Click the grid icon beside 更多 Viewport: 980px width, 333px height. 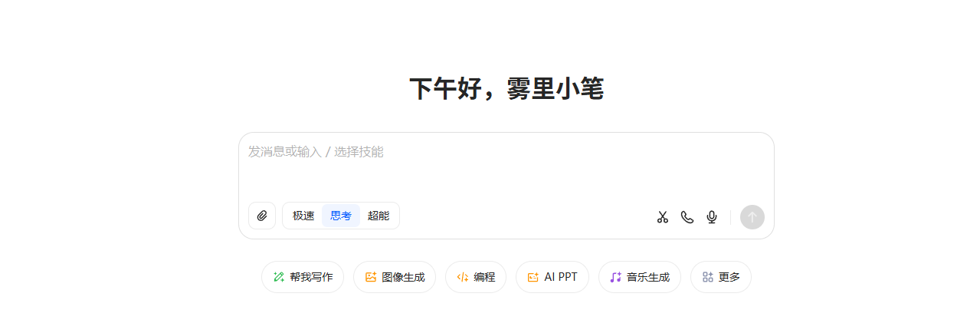708,277
